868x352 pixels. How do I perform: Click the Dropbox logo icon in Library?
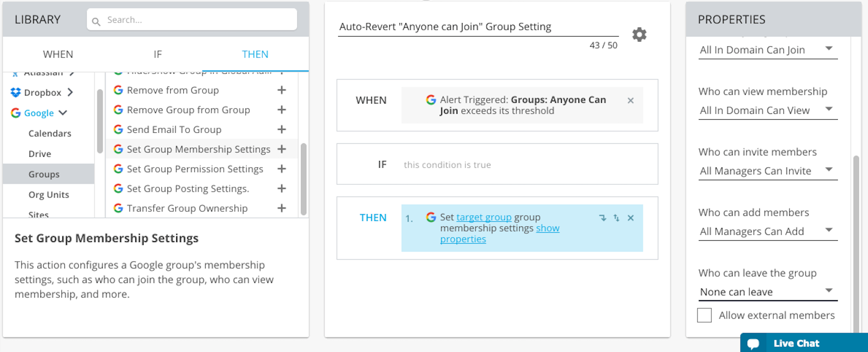click(x=16, y=92)
